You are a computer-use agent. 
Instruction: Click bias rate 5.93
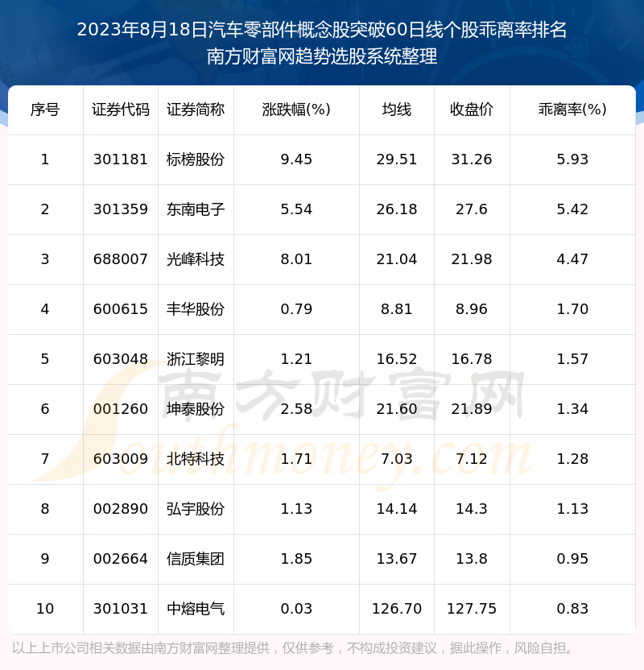click(x=572, y=159)
